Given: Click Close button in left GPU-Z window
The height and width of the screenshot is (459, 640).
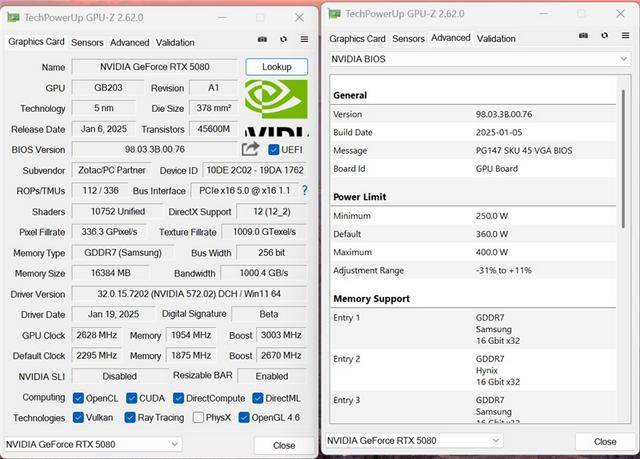Looking at the screenshot, I should pos(284,445).
